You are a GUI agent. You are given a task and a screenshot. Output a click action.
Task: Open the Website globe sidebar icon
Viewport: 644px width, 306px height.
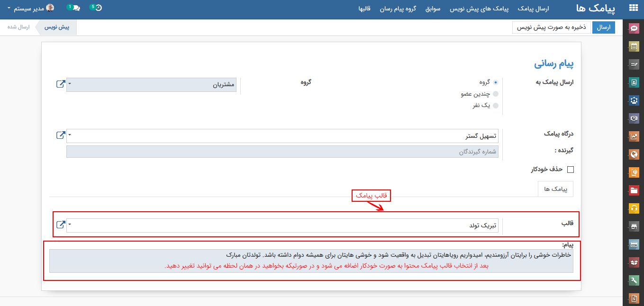[634, 154]
